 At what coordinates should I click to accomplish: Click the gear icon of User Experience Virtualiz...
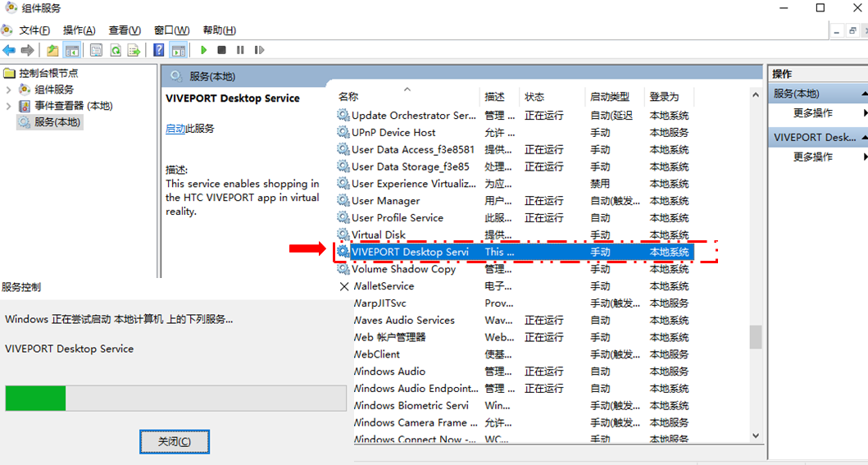[x=343, y=183]
